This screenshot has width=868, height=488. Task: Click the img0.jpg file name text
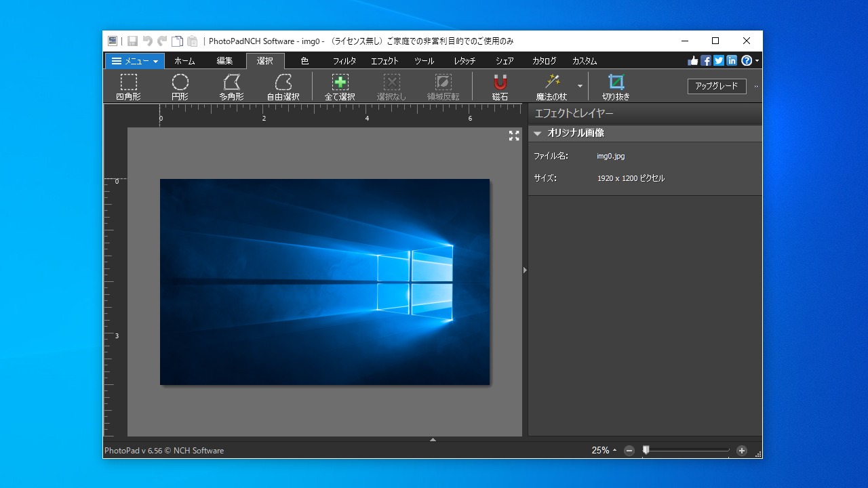(611, 156)
